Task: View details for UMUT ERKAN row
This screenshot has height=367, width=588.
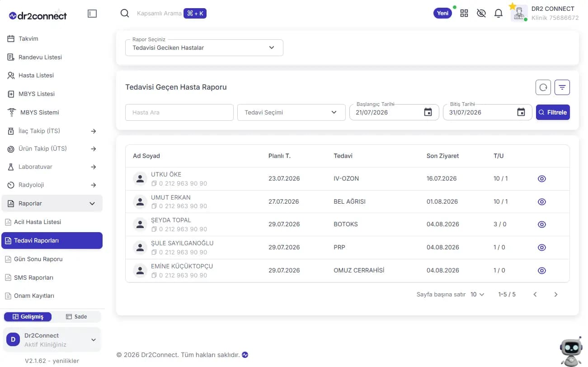Action: [x=542, y=202]
